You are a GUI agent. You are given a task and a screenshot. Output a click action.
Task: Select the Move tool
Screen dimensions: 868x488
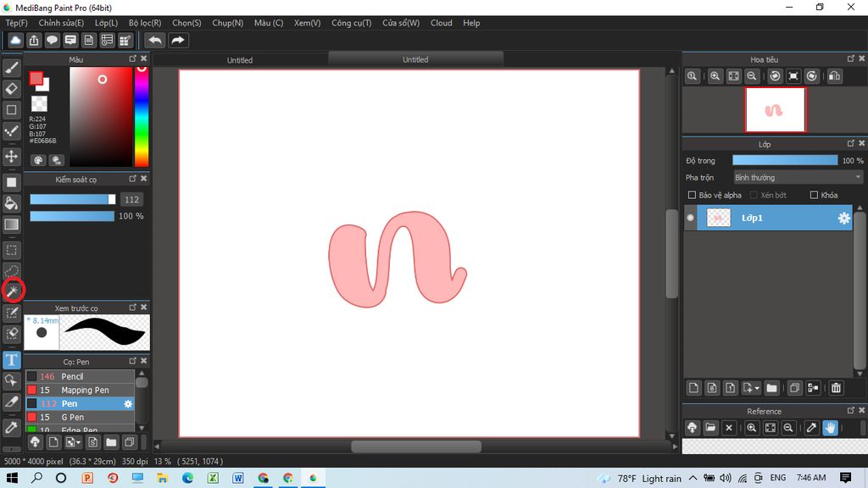coord(12,156)
